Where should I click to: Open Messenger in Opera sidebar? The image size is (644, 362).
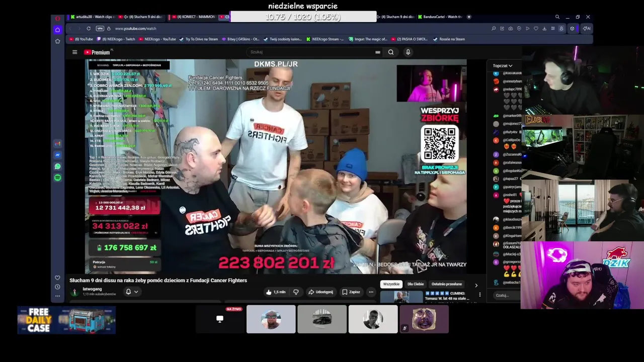coord(57,155)
